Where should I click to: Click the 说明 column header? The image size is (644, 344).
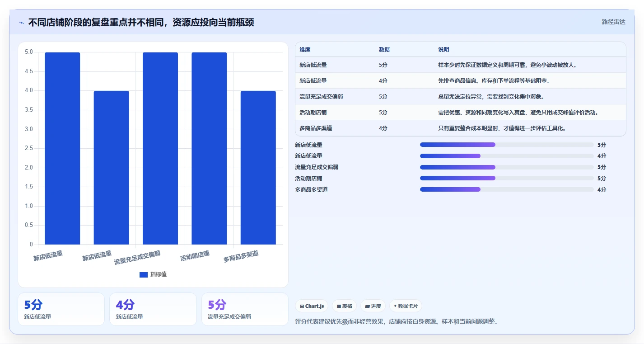tap(443, 50)
